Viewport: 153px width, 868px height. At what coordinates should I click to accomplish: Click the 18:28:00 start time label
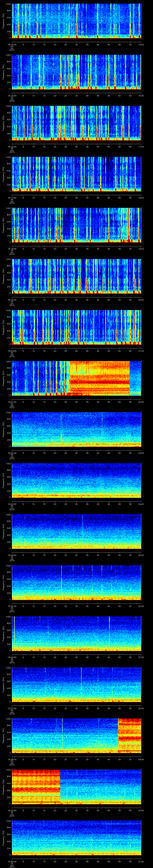12,759
